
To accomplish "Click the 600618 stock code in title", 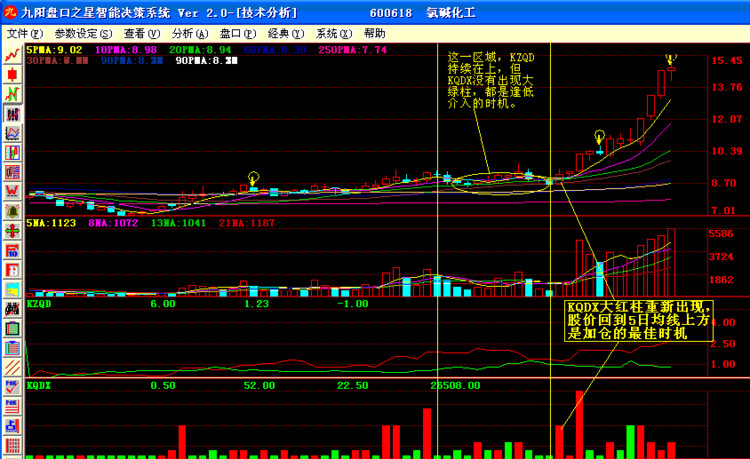I will (x=391, y=13).
